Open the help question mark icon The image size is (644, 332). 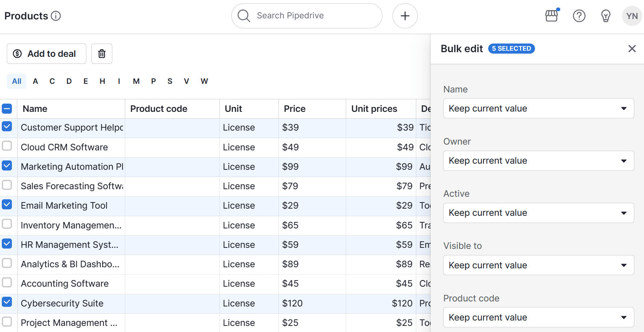[579, 16]
